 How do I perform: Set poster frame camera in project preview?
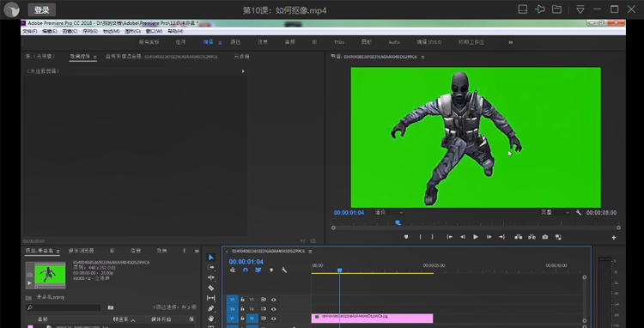(x=29, y=275)
